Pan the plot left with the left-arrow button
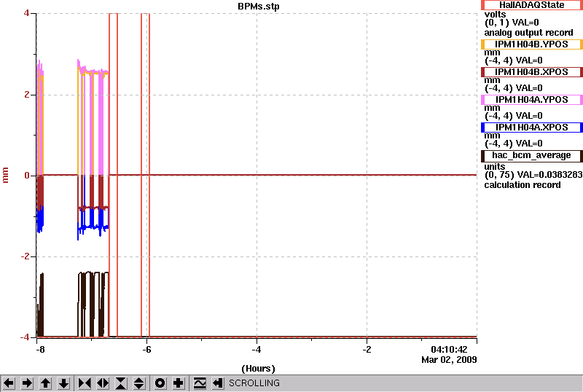The image size is (583, 392). [9, 383]
